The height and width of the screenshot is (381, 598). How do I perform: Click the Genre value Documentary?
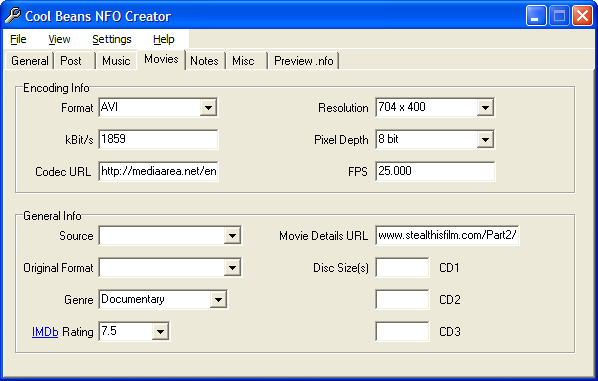(133, 299)
